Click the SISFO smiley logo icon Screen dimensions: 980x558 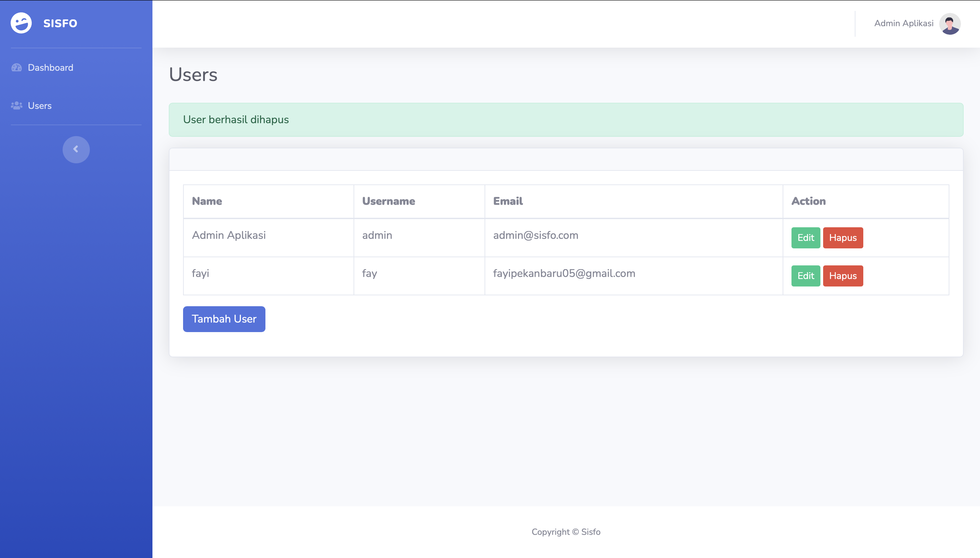pyautogui.click(x=21, y=23)
